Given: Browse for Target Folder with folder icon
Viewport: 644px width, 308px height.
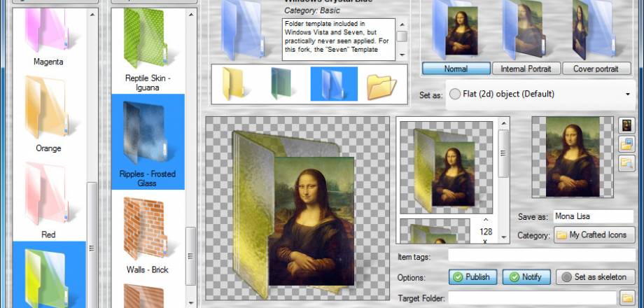Looking at the screenshot, I should point(626,298).
